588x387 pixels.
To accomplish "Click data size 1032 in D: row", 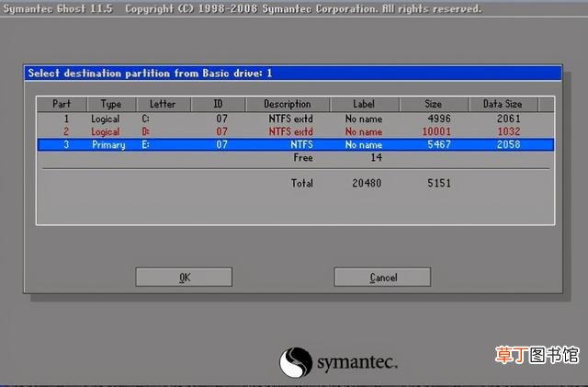I will click(508, 131).
